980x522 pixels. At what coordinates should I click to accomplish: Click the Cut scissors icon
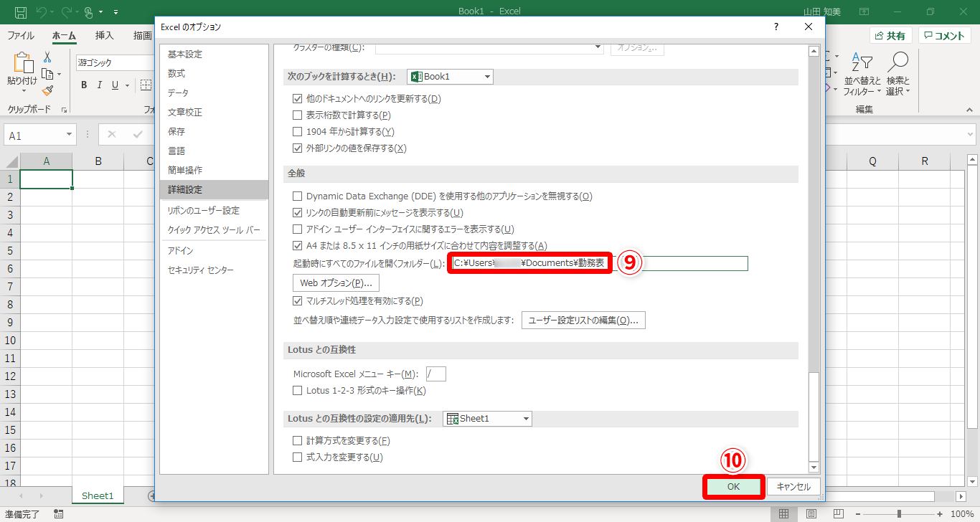(x=47, y=57)
